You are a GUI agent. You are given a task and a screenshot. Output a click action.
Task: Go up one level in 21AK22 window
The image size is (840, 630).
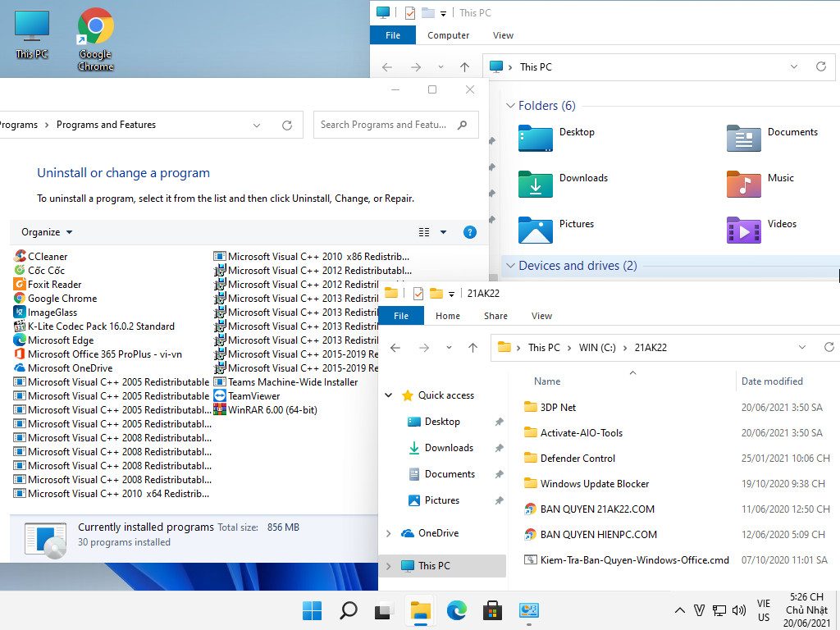click(x=473, y=348)
